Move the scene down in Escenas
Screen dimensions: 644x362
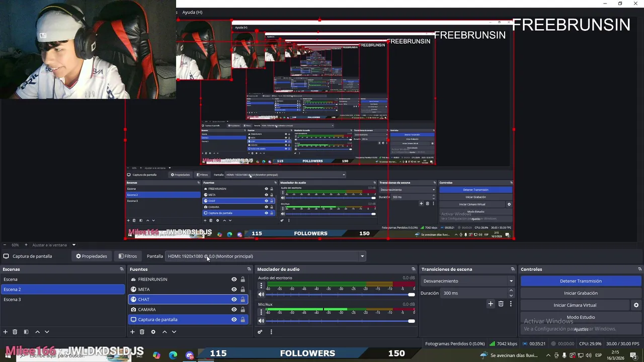coord(47,332)
